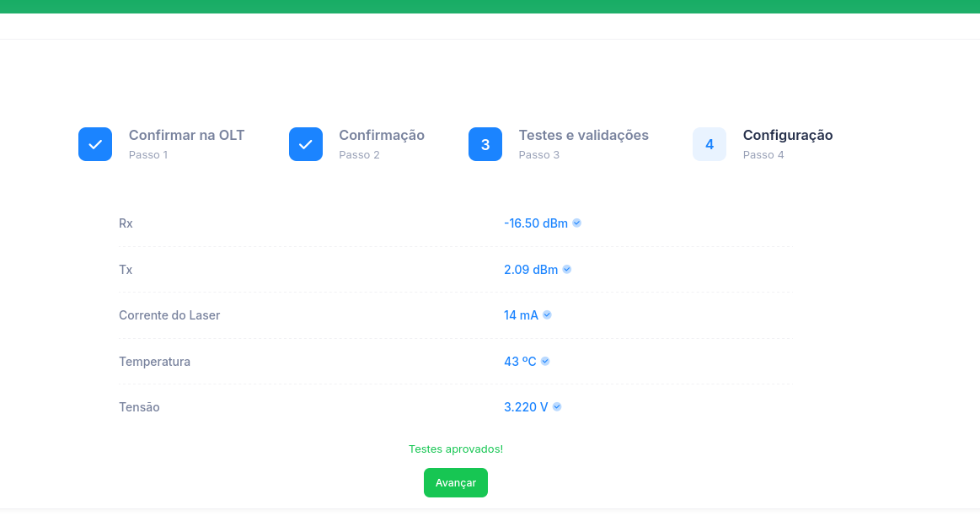Click the 2.09 dBm Tx reading
The height and width of the screenshot is (532, 980).
tap(531, 270)
